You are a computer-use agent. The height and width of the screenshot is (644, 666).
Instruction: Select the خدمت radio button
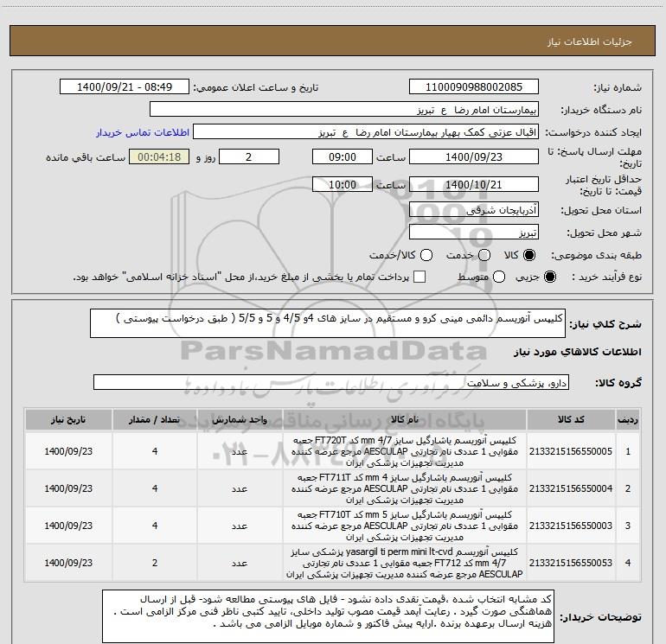484,255
